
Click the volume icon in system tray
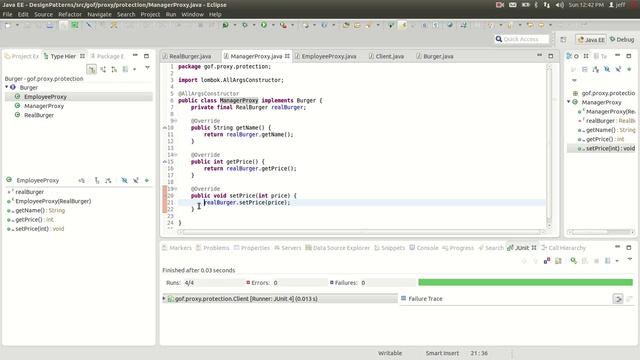[560, 5]
